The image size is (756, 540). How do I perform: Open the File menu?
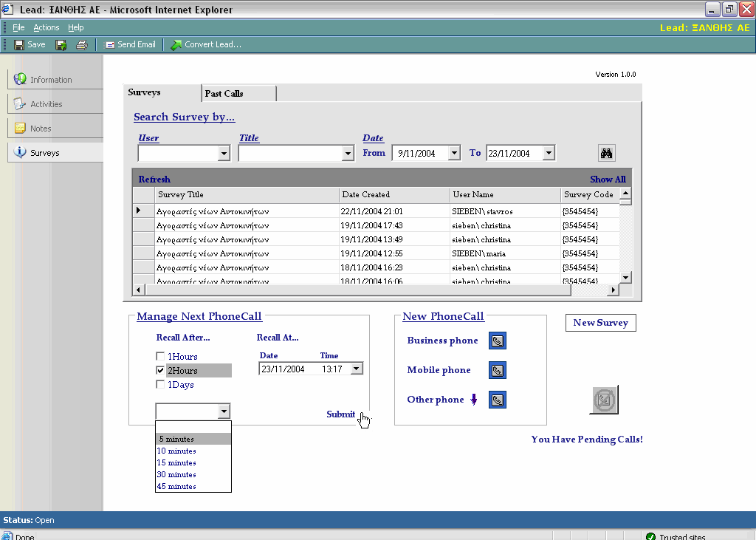[x=18, y=27]
